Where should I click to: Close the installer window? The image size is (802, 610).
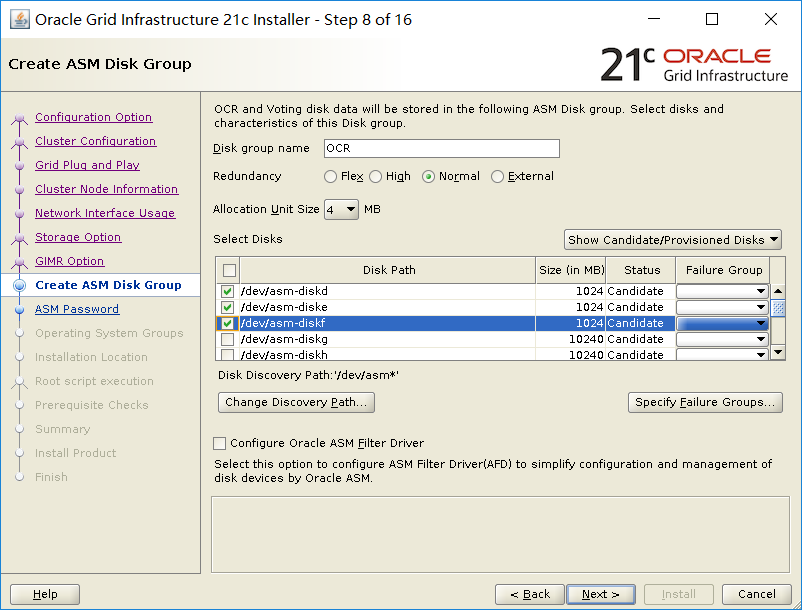pos(771,19)
